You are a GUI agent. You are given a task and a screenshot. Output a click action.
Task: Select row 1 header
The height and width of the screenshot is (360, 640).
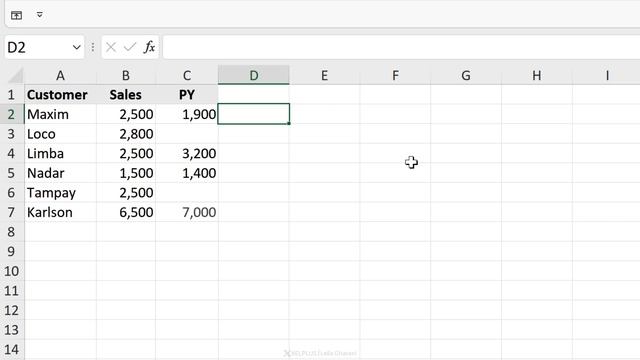point(11,95)
